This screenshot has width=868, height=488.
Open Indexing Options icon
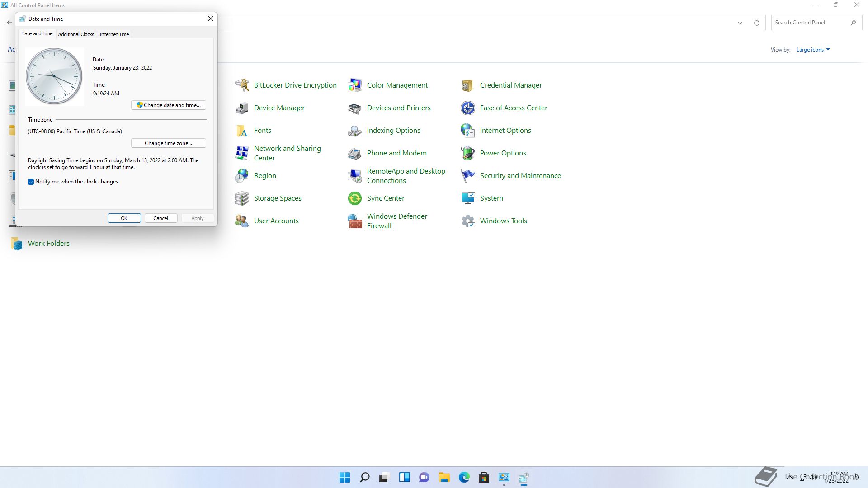pyautogui.click(x=355, y=130)
